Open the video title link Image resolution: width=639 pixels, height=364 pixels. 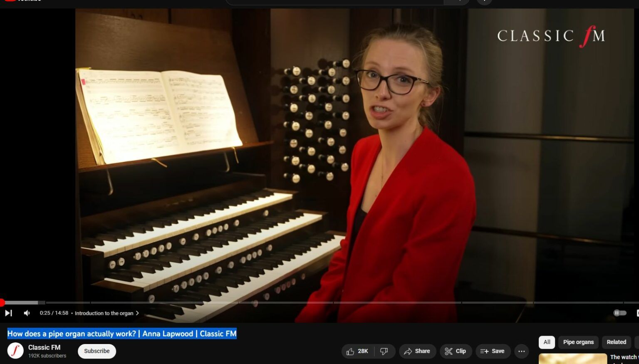pyautogui.click(x=121, y=334)
